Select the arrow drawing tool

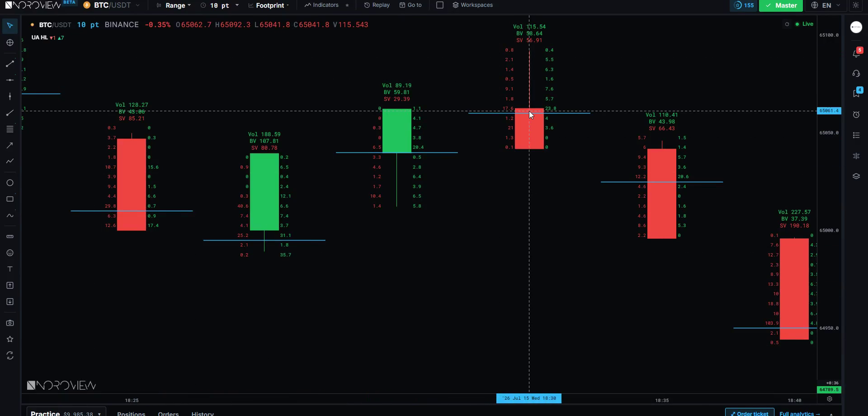[10, 145]
